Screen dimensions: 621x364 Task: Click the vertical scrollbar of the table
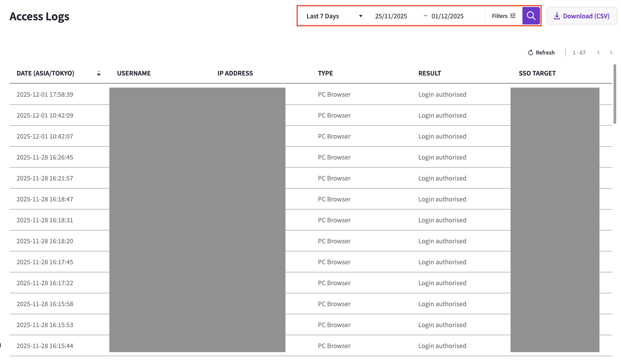tap(615, 94)
